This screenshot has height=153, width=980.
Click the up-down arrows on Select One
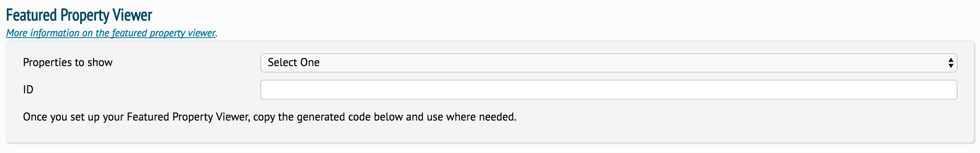click(x=951, y=63)
